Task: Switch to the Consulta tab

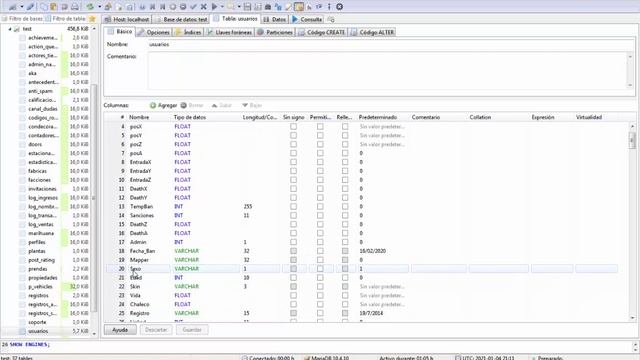Action: (x=307, y=20)
